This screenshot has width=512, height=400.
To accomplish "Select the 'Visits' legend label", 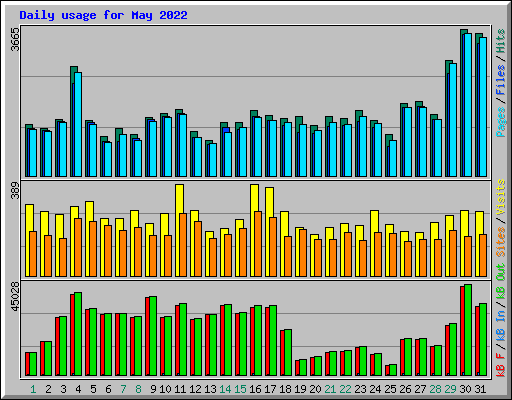I will [x=501, y=197].
